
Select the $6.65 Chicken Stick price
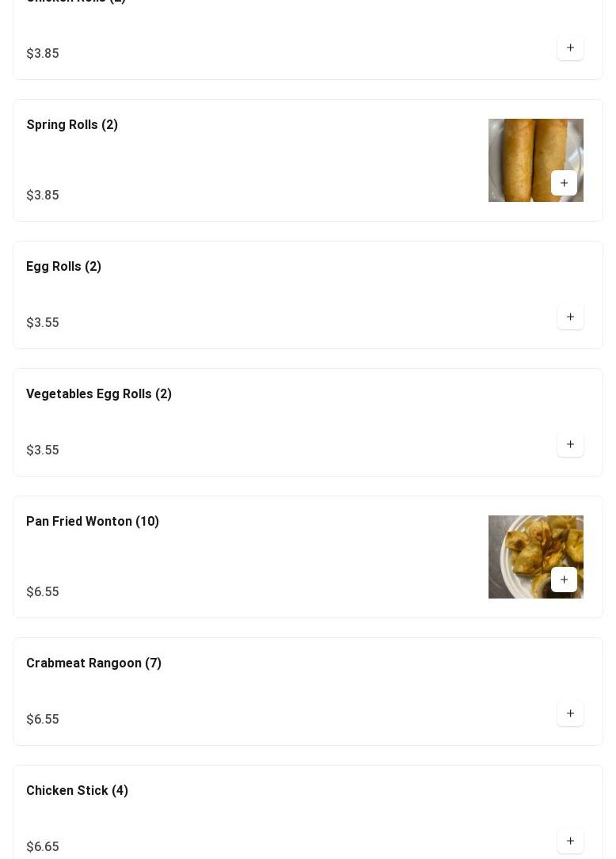point(43,846)
